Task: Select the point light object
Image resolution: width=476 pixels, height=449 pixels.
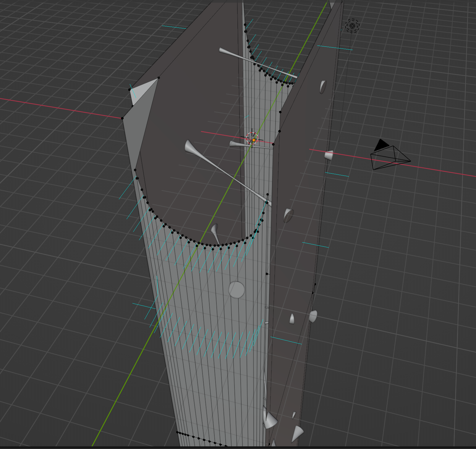Action: 352,26
